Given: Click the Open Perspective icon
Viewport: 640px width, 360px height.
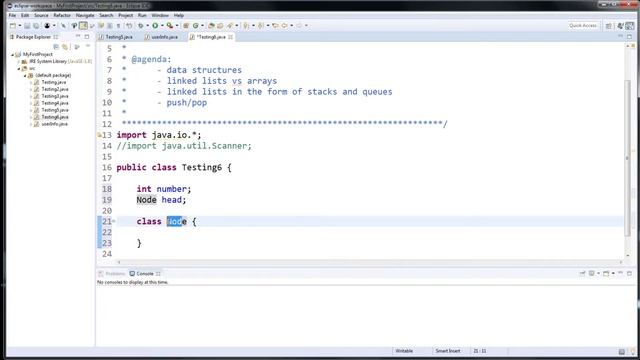Looking at the screenshot, I should 609,26.
